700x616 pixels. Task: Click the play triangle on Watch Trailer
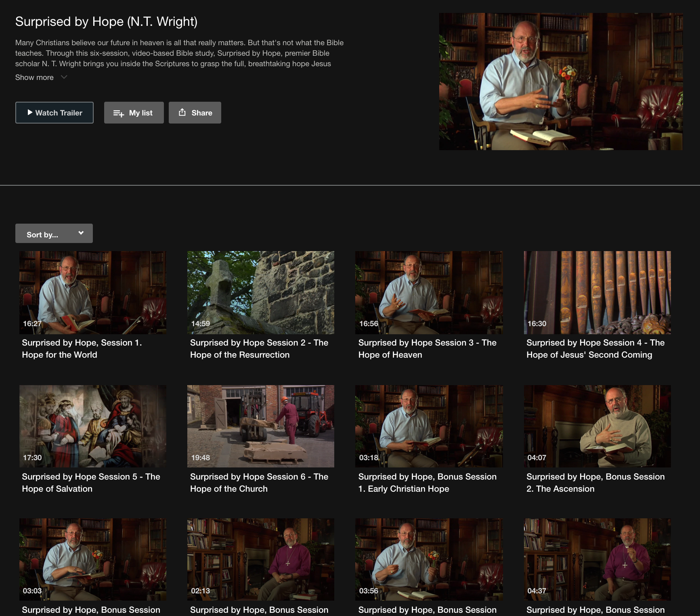coord(30,113)
